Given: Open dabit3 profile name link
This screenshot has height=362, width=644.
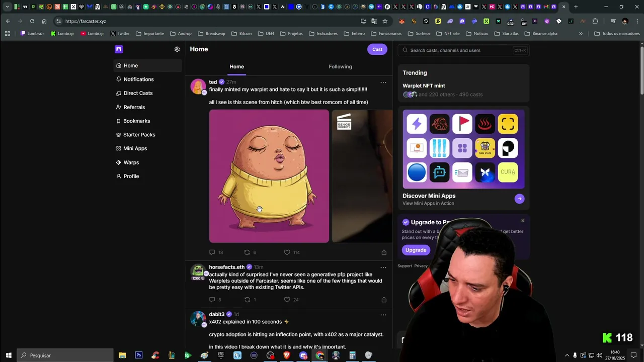Looking at the screenshot, I should pyautogui.click(x=217, y=314).
